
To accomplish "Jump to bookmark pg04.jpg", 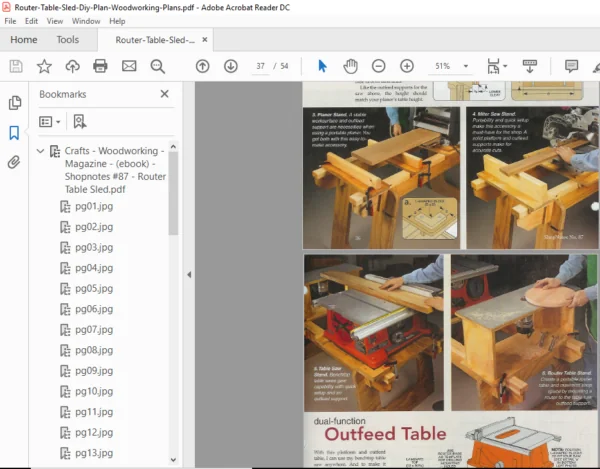I will coord(94,268).
